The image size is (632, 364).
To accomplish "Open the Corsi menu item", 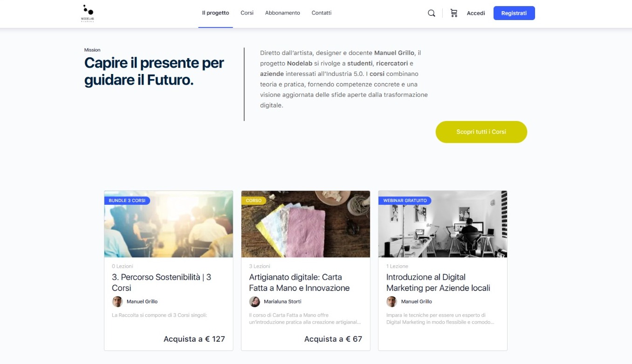I will (x=247, y=13).
